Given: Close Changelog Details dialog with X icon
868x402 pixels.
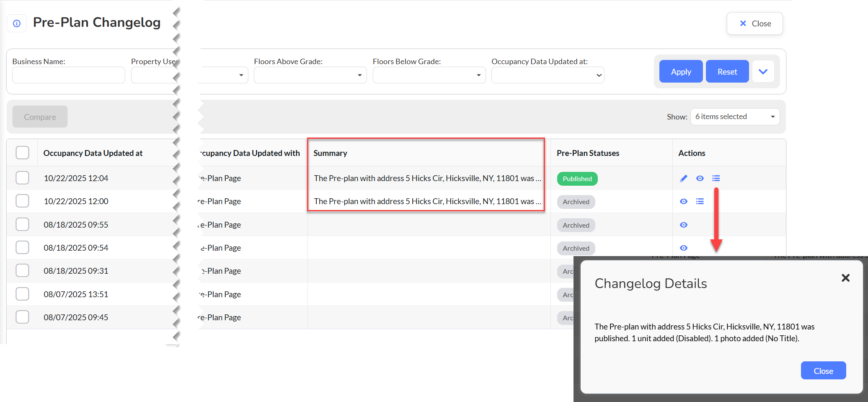Looking at the screenshot, I should click(x=845, y=278).
